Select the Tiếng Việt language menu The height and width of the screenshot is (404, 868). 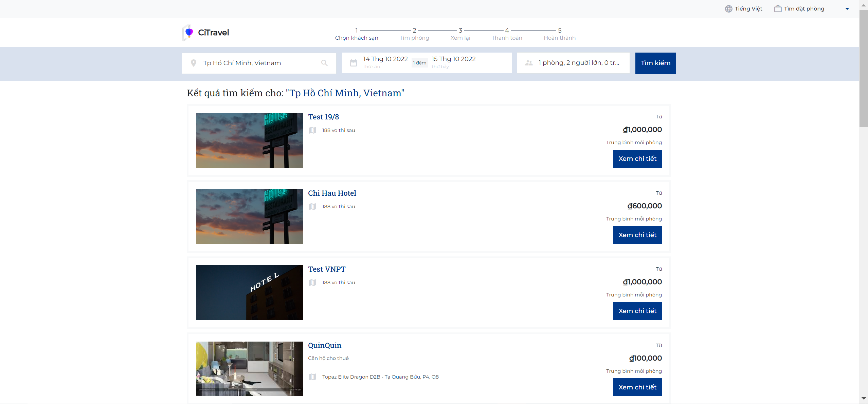pyautogui.click(x=748, y=9)
